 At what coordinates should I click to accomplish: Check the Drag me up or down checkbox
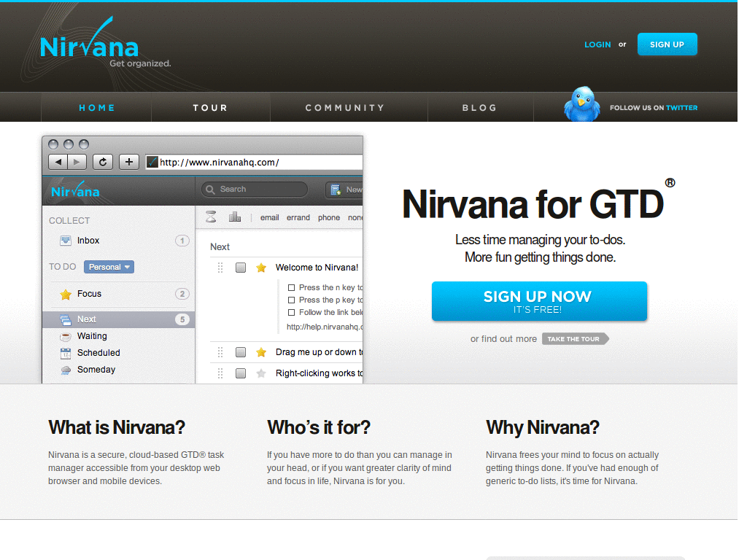coord(241,352)
